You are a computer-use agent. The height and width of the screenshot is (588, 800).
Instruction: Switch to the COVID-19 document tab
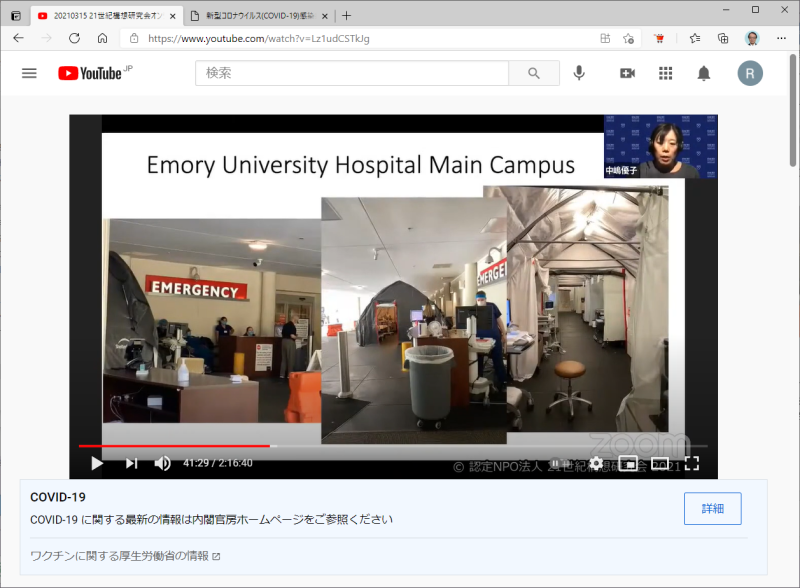pos(260,16)
